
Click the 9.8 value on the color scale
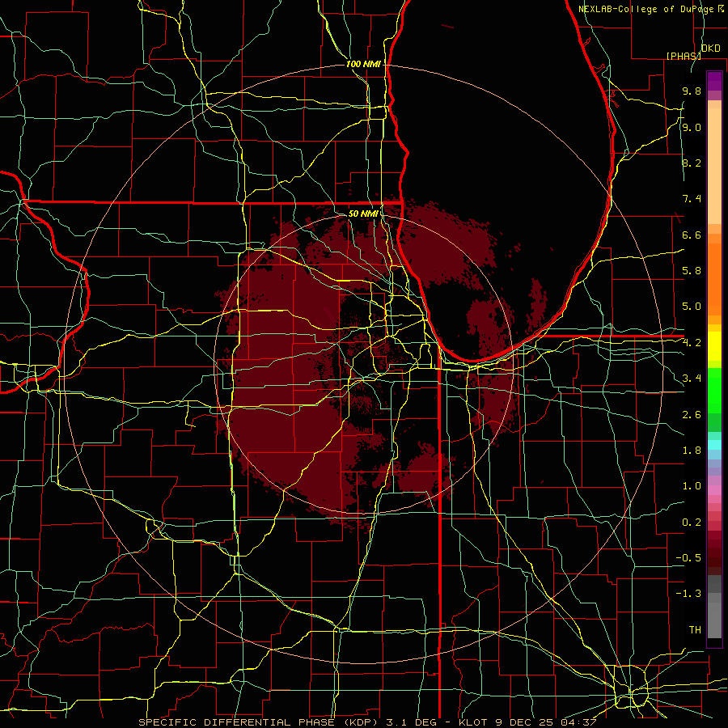coord(692,91)
